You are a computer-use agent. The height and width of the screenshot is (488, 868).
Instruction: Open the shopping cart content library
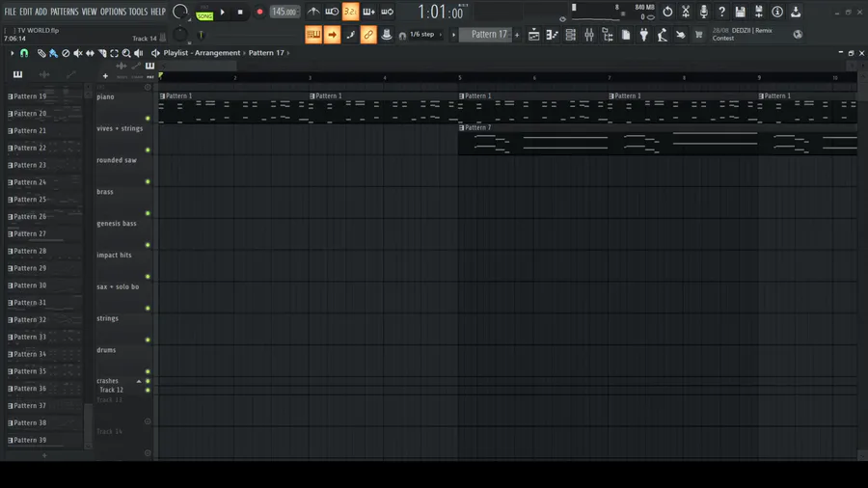click(698, 35)
